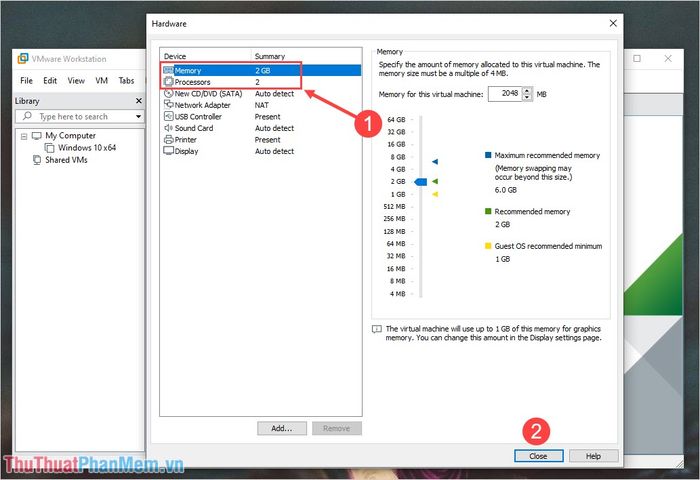Click the 64 GB scale label
The height and width of the screenshot is (480, 700).
[396, 120]
